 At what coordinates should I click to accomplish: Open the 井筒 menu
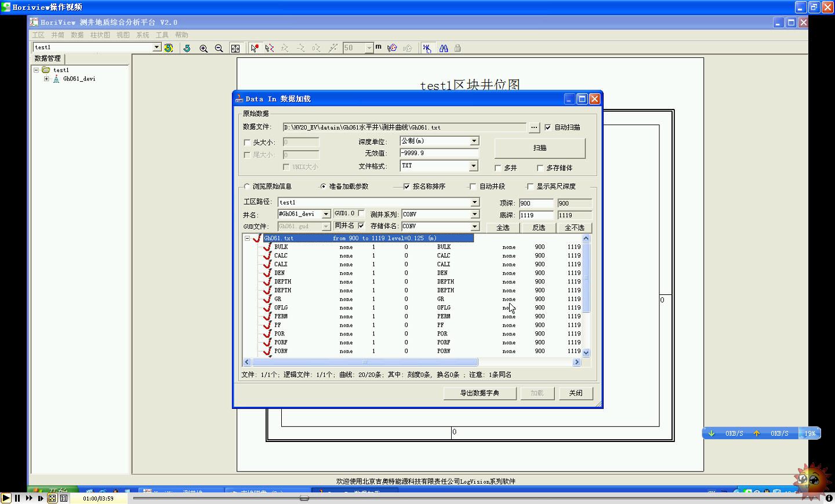(x=58, y=35)
